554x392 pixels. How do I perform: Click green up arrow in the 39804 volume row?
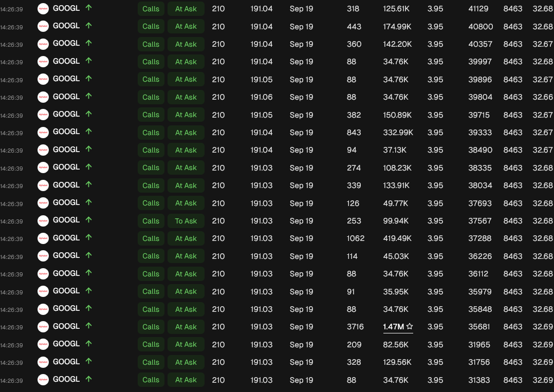(89, 96)
